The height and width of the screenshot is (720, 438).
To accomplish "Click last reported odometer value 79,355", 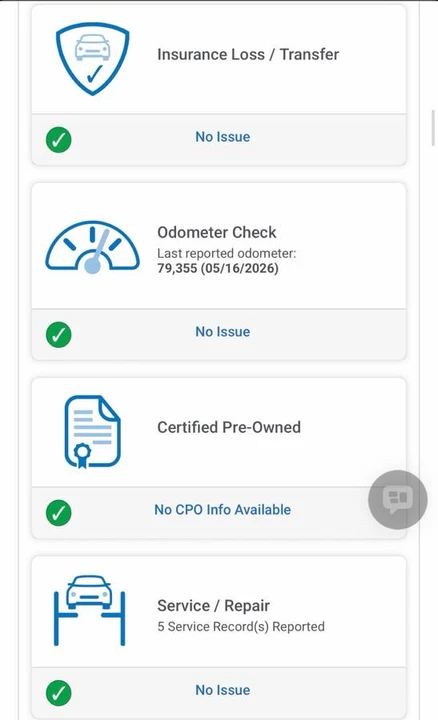I will 177,268.
